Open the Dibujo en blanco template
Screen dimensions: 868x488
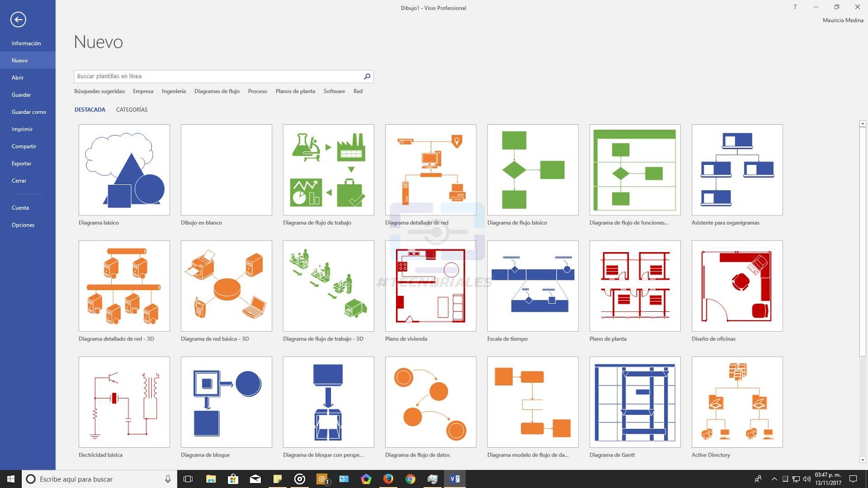click(x=226, y=170)
